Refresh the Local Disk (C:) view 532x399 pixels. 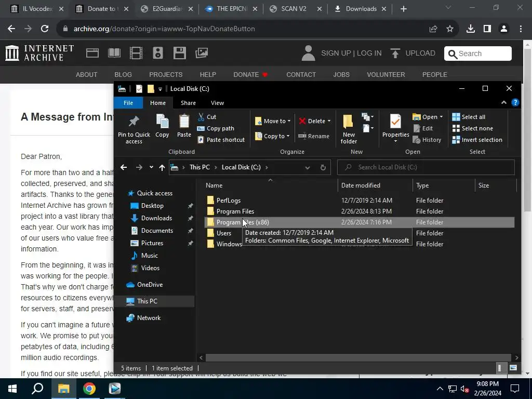[323, 167]
